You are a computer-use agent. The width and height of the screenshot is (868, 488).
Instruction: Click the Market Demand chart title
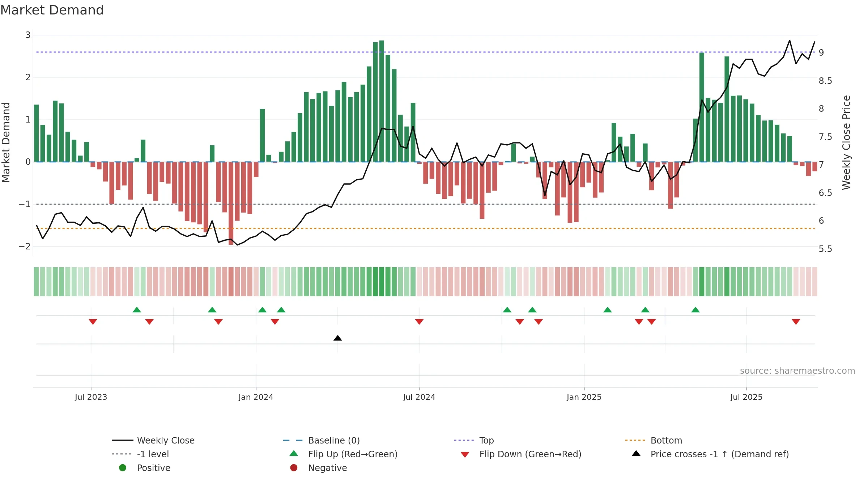pos(52,10)
